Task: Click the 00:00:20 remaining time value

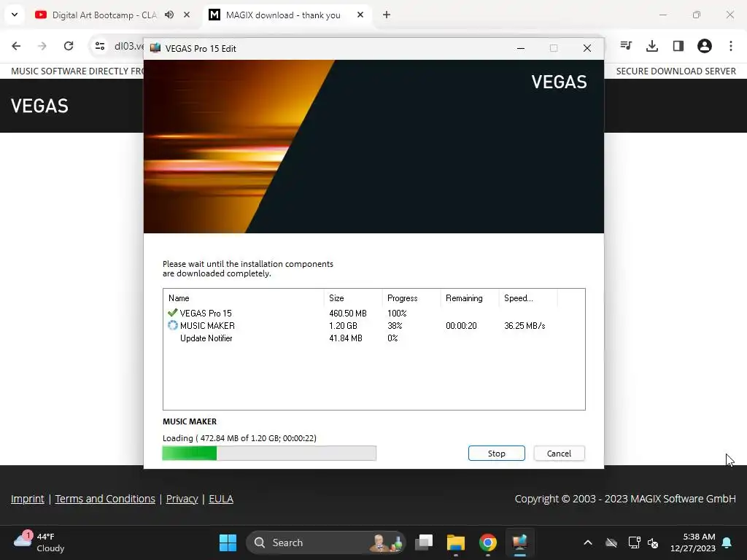Action: tap(461, 326)
